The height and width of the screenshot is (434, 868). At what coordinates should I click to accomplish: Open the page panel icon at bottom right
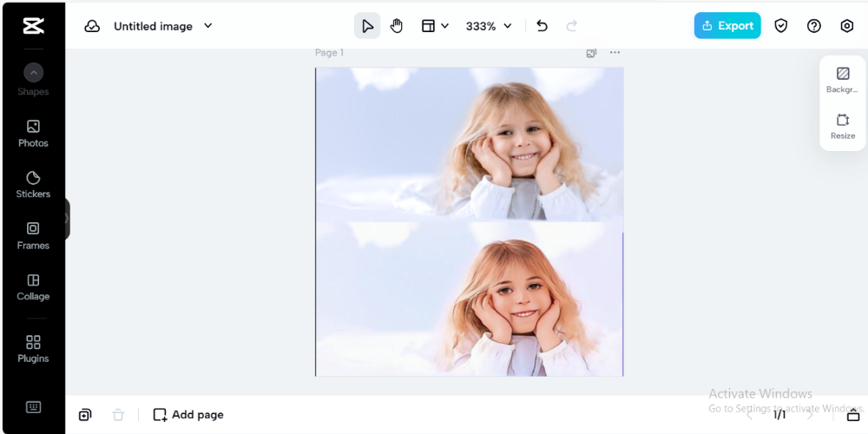pos(853,415)
